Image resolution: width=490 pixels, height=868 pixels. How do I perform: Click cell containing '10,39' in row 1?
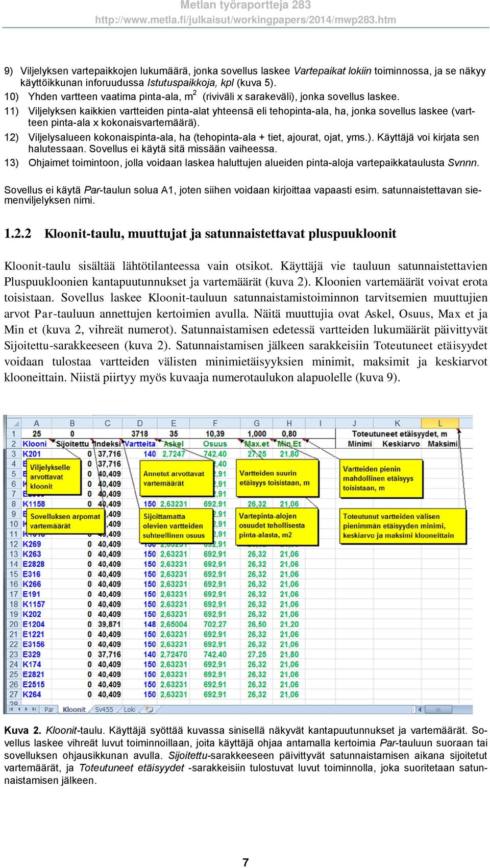215,433
